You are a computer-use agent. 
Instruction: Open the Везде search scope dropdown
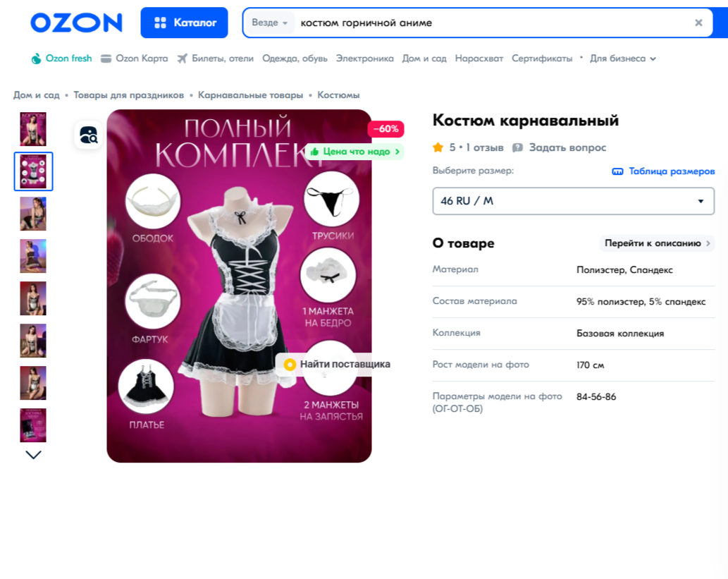270,23
